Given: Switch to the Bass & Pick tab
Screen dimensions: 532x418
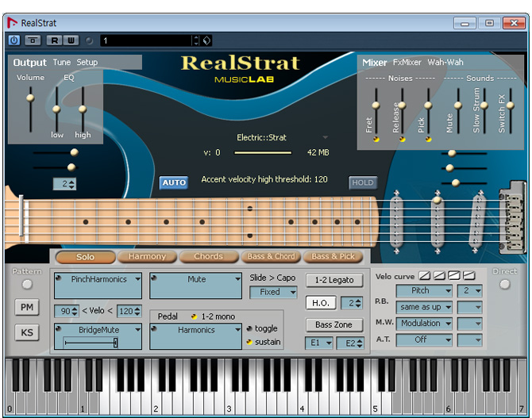Looking at the screenshot, I should pyautogui.click(x=333, y=257).
